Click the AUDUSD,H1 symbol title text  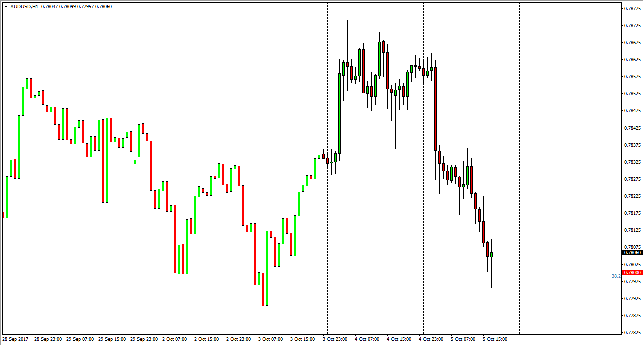point(24,6)
